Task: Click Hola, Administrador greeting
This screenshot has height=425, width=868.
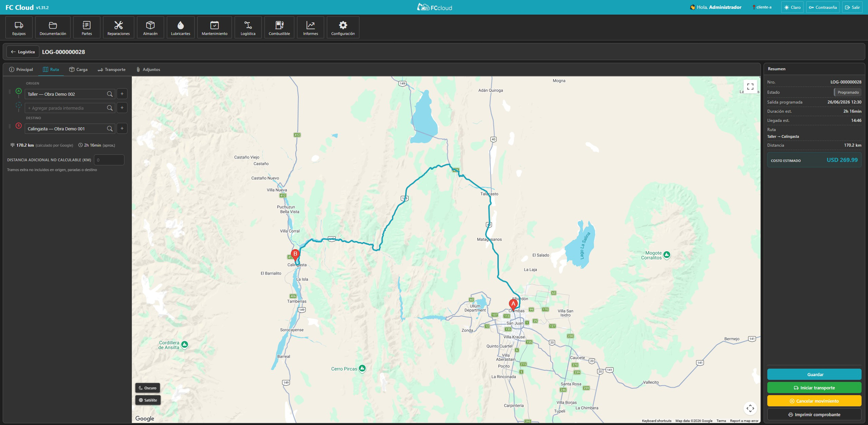Action: tap(715, 7)
